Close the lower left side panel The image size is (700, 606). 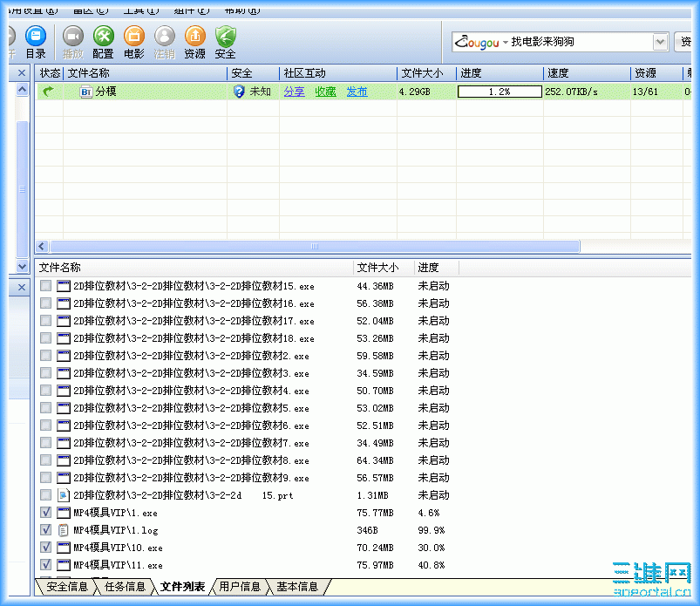point(21,287)
